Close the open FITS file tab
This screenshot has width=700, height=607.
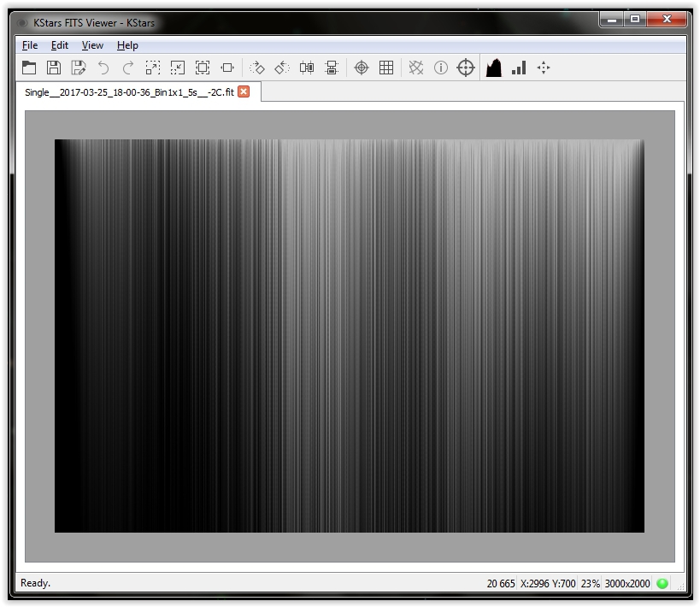(244, 91)
